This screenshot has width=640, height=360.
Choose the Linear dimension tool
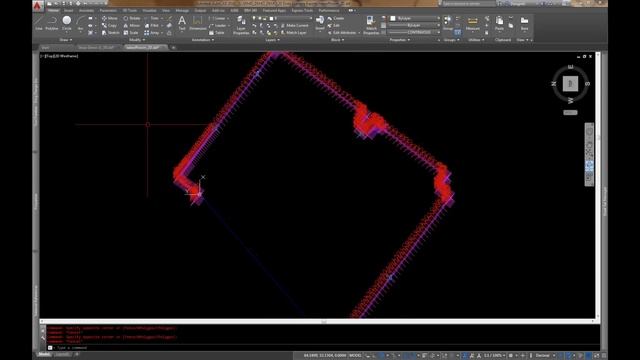click(218, 18)
